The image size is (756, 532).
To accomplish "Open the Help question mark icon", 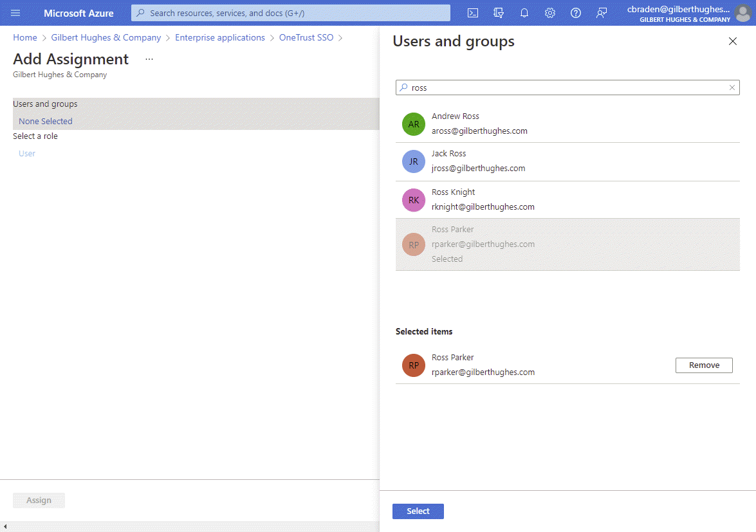I will click(576, 13).
